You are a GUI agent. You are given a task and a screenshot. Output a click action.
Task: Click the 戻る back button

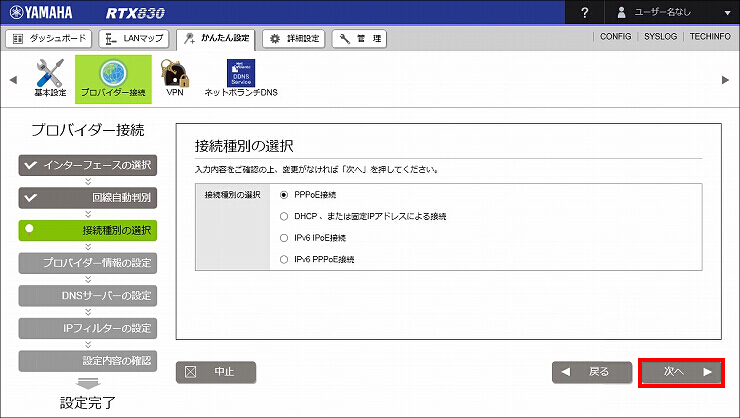(x=592, y=372)
